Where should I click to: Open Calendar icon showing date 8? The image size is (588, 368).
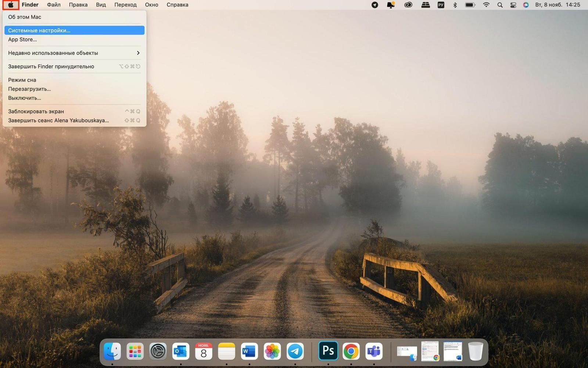coord(204,351)
